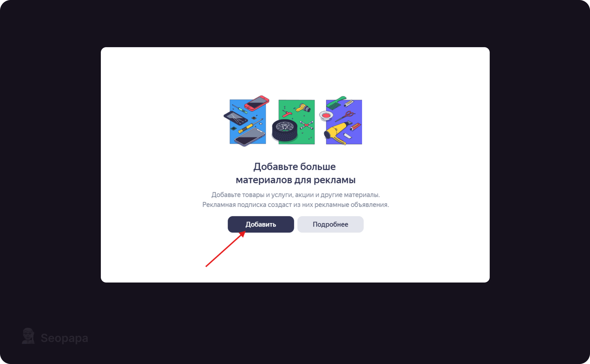
Task: Click the green comb icon
Action: (336, 103)
